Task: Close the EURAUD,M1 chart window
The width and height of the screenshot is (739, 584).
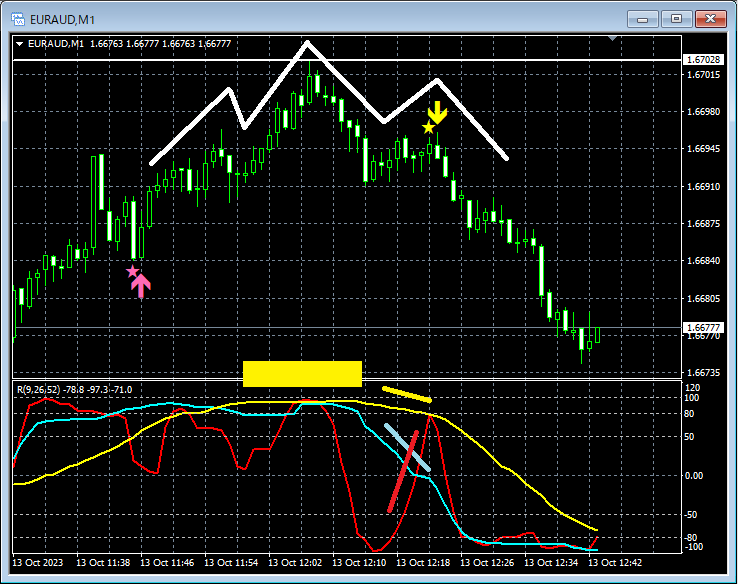Action: 710,19
